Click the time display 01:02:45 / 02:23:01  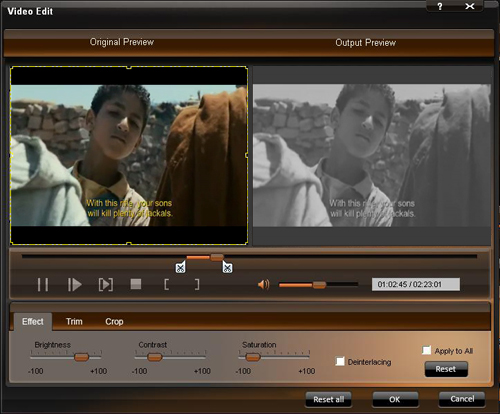(416, 284)
